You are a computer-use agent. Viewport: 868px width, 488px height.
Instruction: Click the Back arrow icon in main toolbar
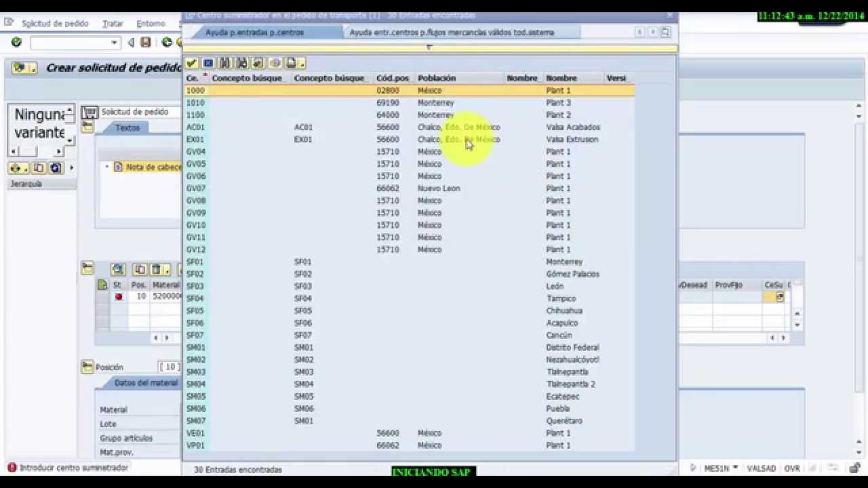(132, 42)
